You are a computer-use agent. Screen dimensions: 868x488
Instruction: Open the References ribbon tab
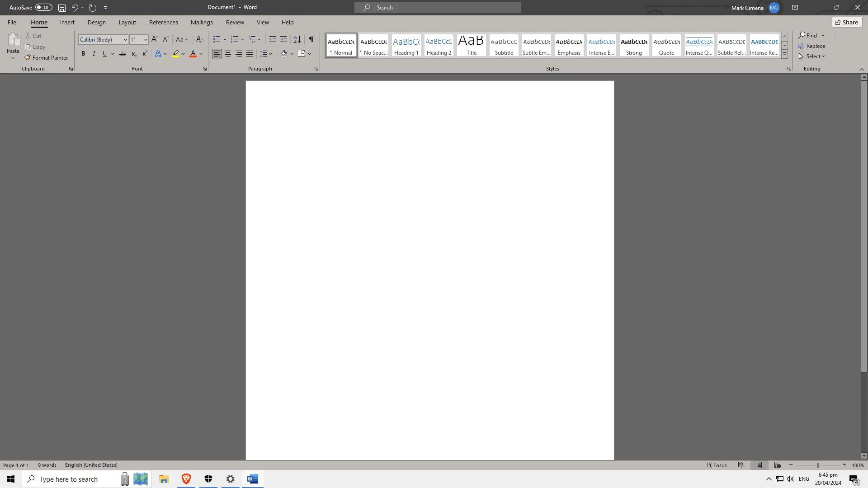coord(164,22)
